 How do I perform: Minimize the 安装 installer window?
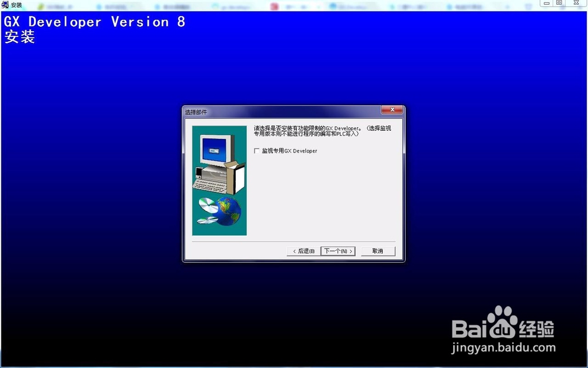(x=546, y=3)
